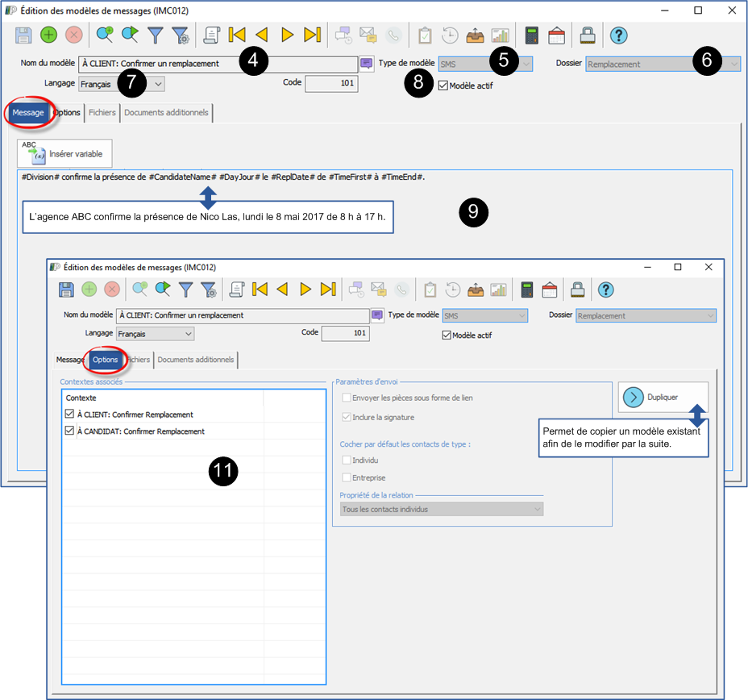This screenshot has width=748, height=700.
Task: Go to previous record in back window
Action: click(262, 35)
